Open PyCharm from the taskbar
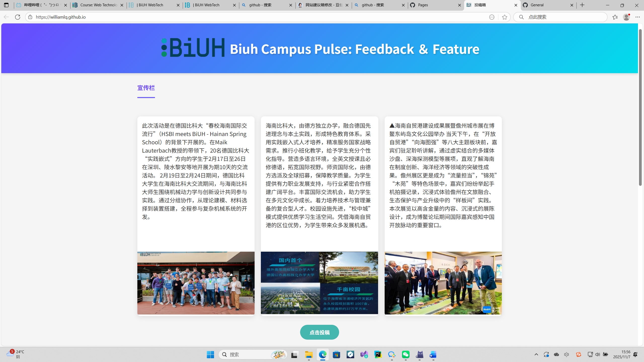The height and width of the screenshot is (362, 644). pos(378,354)
